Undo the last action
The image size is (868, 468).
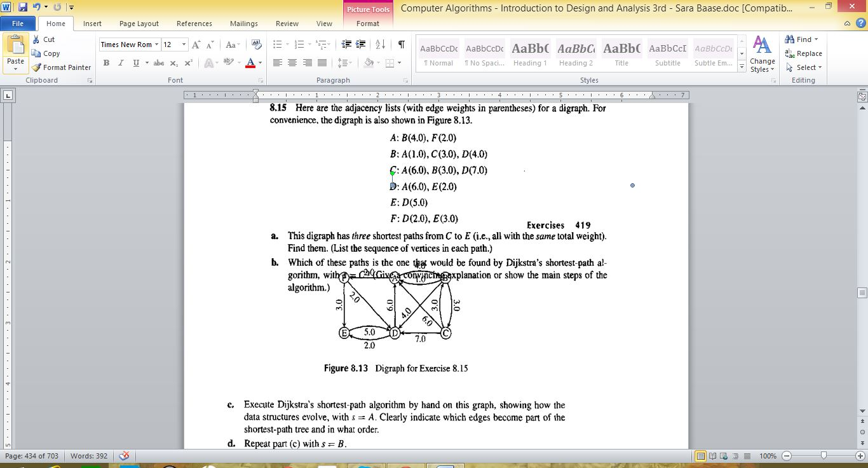coord(37,7)
